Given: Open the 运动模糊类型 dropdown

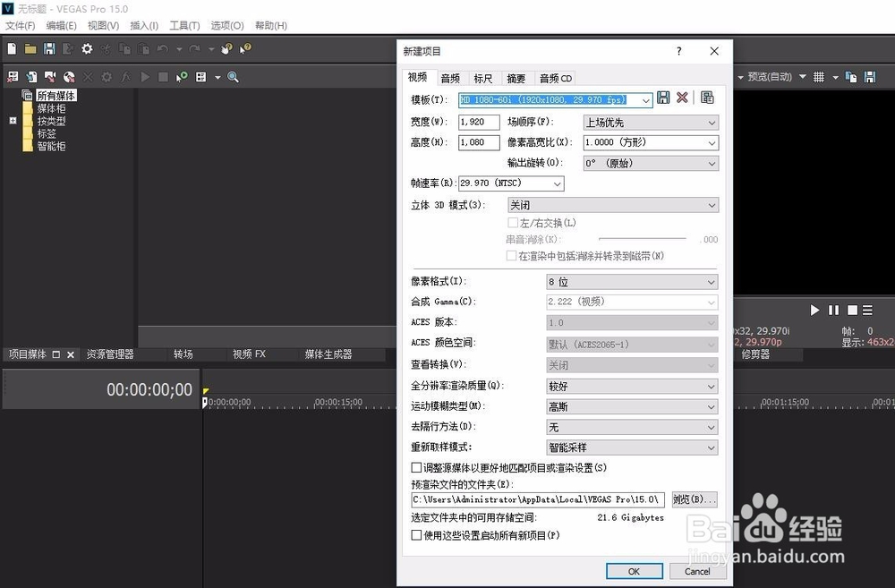Looking at the screenshot, I should click(632, 407).
